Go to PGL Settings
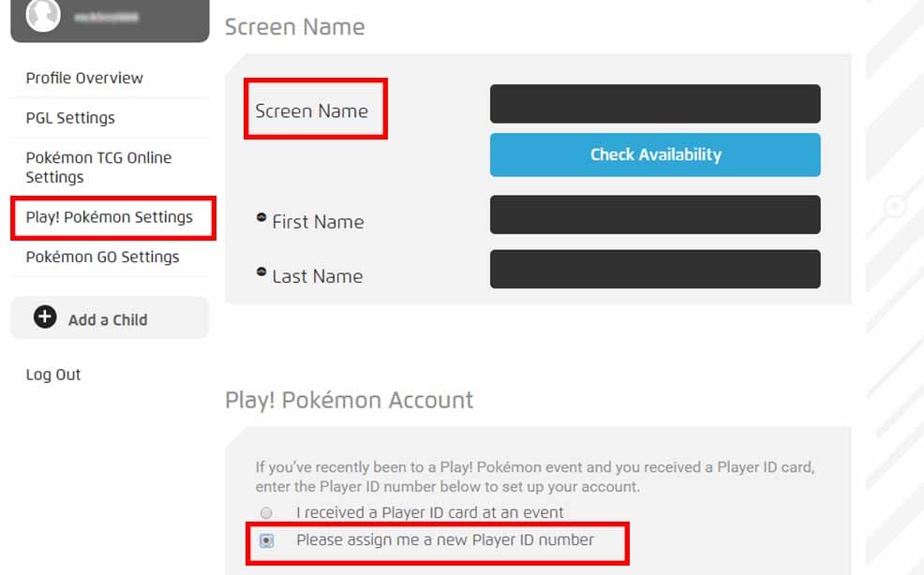Viewport: 924px width, 575px height. click(x=70, y=118)
